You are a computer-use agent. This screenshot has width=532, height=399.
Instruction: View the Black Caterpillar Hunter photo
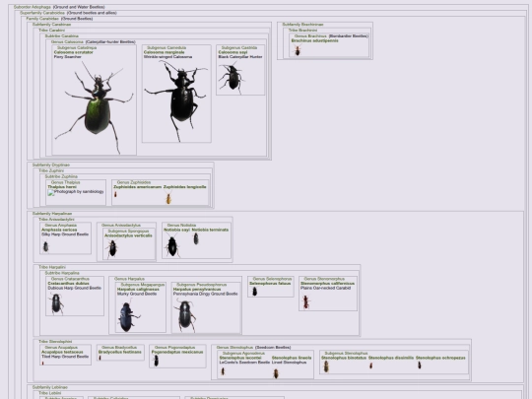pos(232,78)
